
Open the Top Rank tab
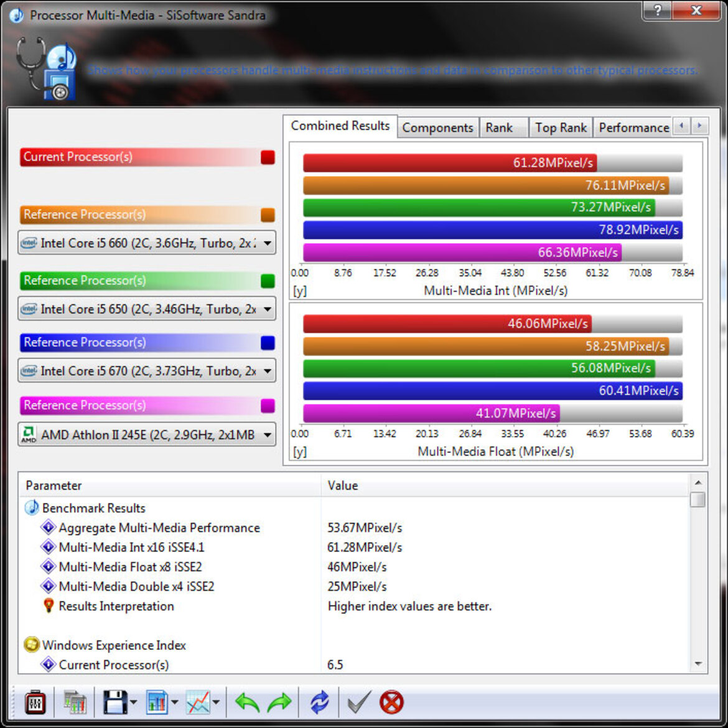(x=561, y=128)
